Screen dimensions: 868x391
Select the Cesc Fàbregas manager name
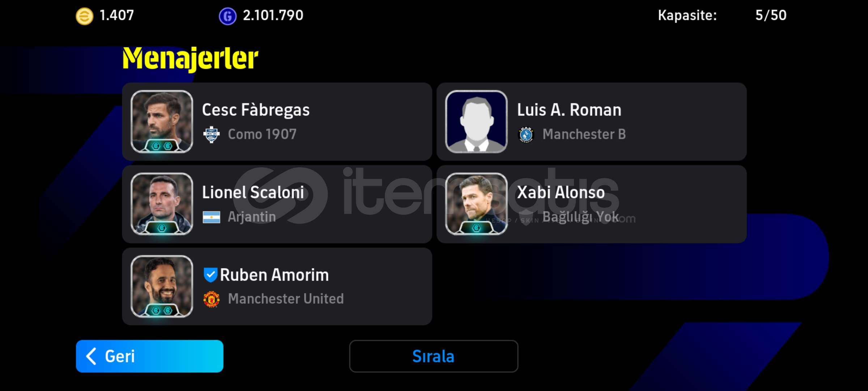click(256, 110)
